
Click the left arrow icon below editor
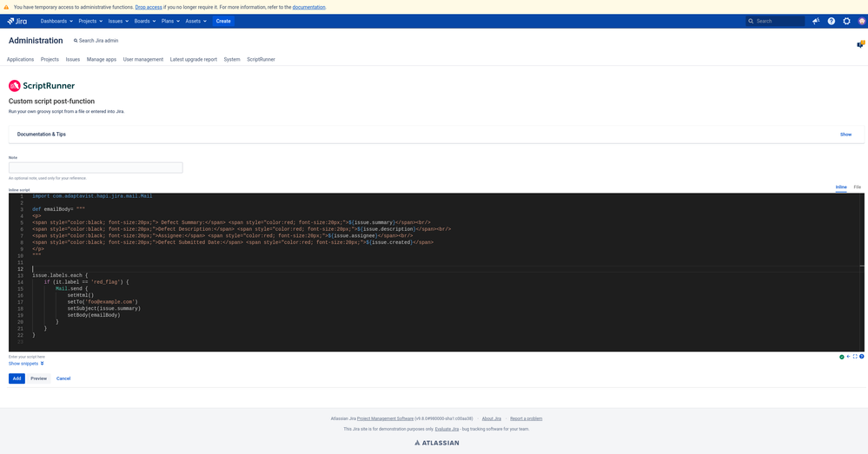click(x=848, y=357)
